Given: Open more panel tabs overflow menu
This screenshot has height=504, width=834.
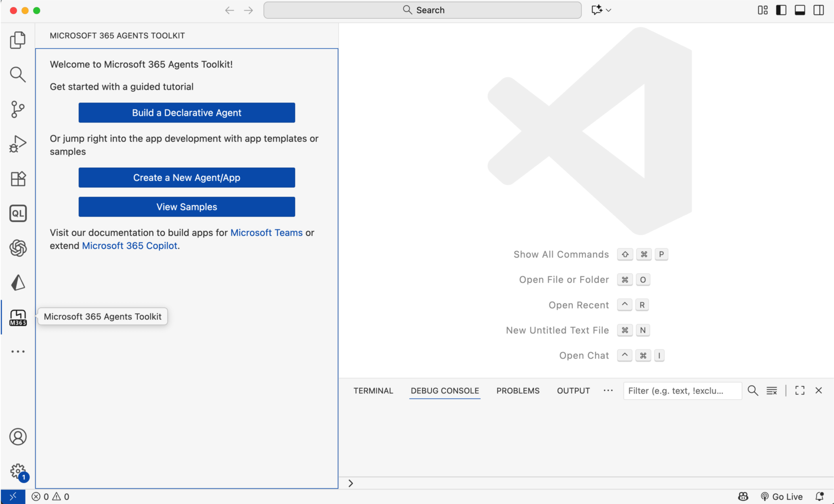Looking at the screenshot, I should [x=608, y=390].
